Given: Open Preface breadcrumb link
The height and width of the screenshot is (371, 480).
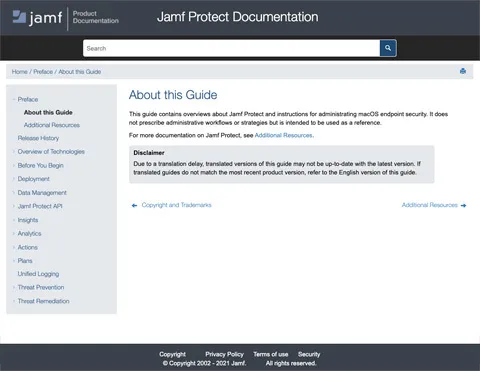Looking at the screenshot, I should tap(43, 72).
